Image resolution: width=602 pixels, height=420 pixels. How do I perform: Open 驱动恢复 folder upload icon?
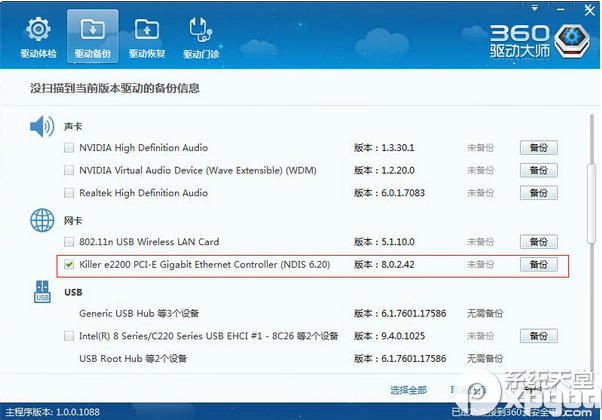[147, 29]
